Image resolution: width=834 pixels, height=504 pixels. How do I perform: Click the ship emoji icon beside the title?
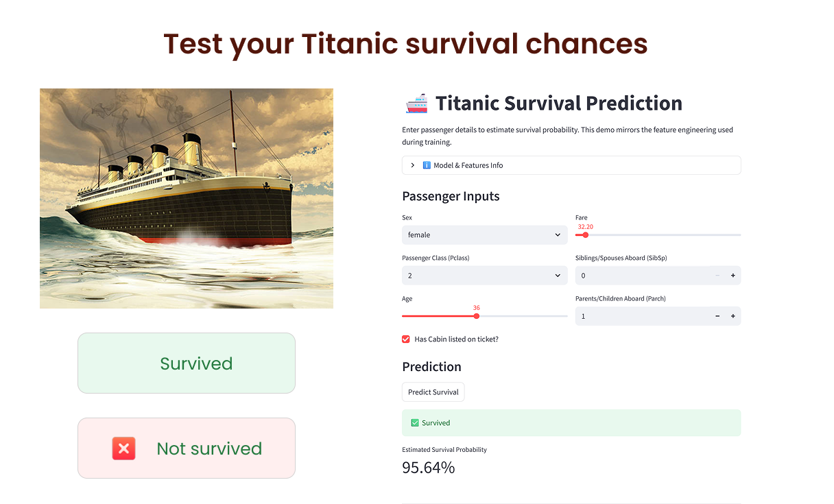(x=416, y=104)
